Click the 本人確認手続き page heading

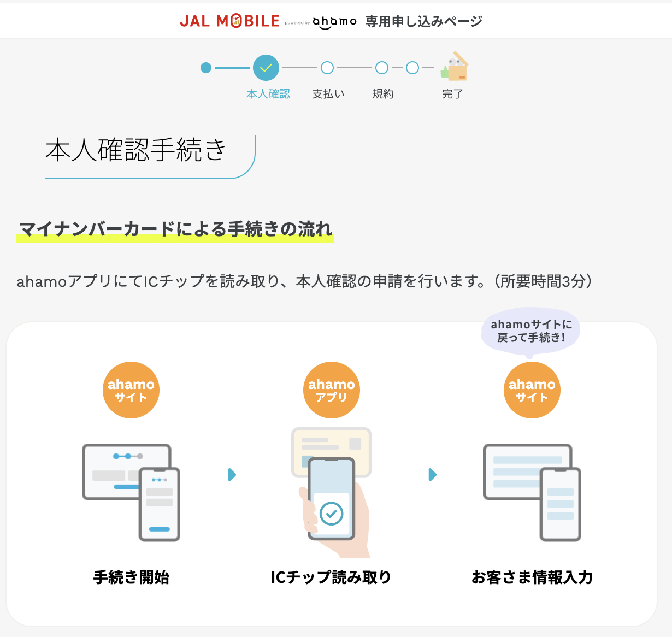click(136, 150)
